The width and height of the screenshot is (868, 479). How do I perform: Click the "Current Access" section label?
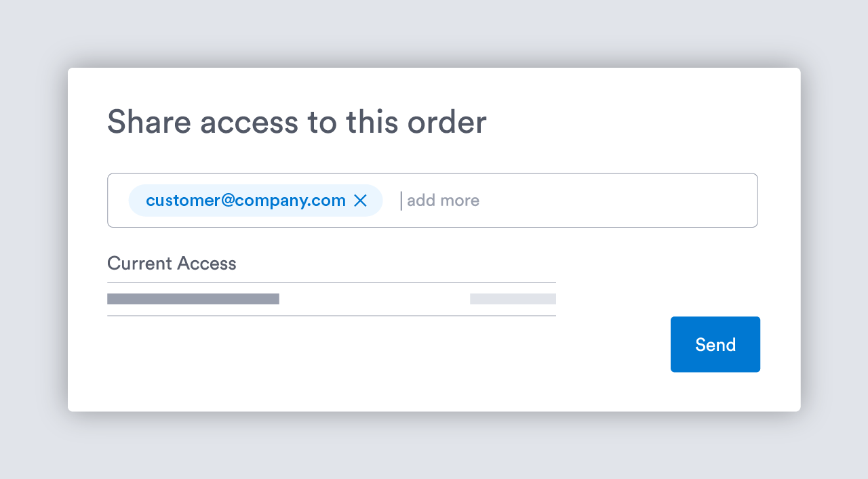[172, 264]
